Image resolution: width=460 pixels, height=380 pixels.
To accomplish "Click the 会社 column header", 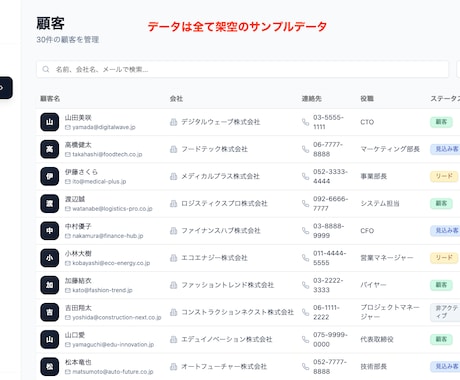I will point(176,99).
